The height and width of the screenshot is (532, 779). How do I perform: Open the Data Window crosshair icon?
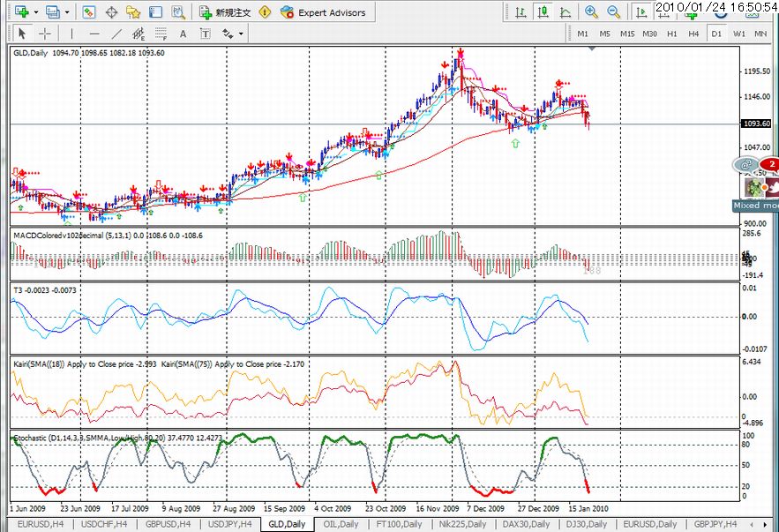pos(111,12)
